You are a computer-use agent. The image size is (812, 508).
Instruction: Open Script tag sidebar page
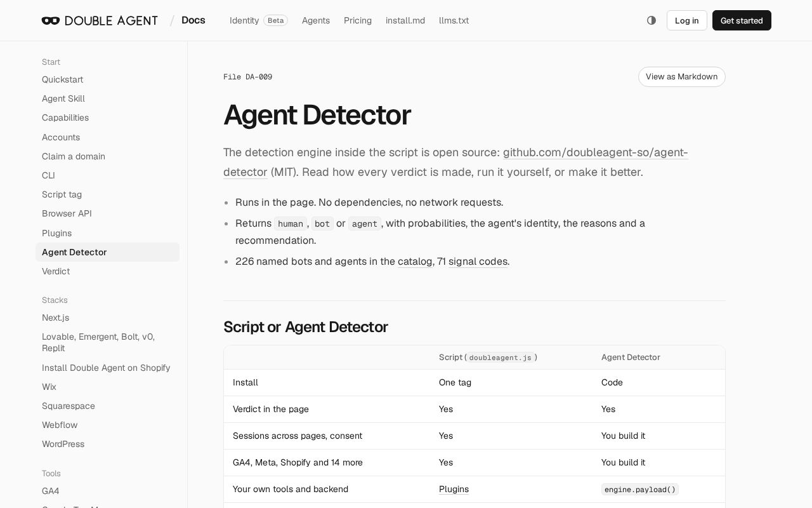click(x=107, y=194)
